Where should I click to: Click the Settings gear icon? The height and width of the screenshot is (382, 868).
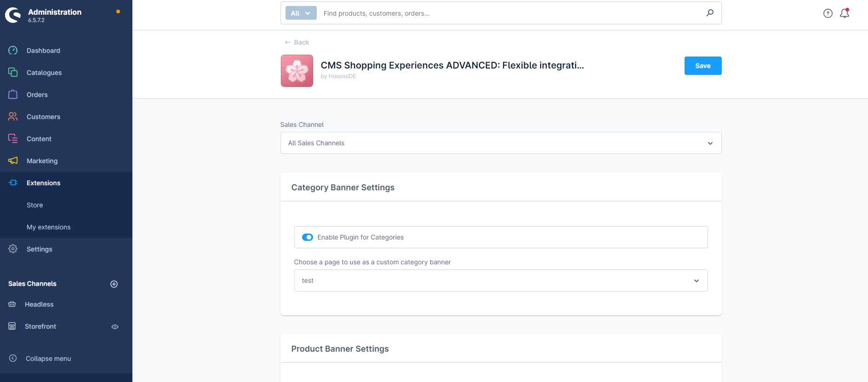(13, 249)
